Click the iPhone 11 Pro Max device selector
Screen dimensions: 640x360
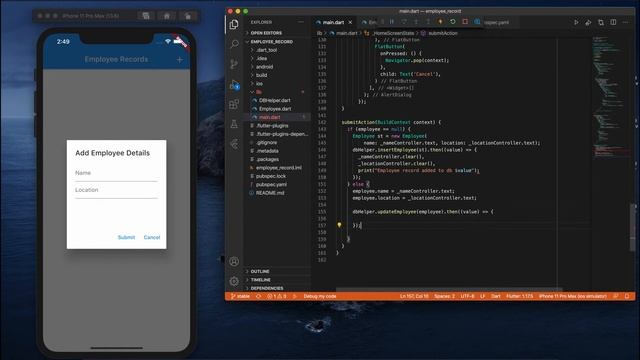pyautogui.click(x=573, y=296)
